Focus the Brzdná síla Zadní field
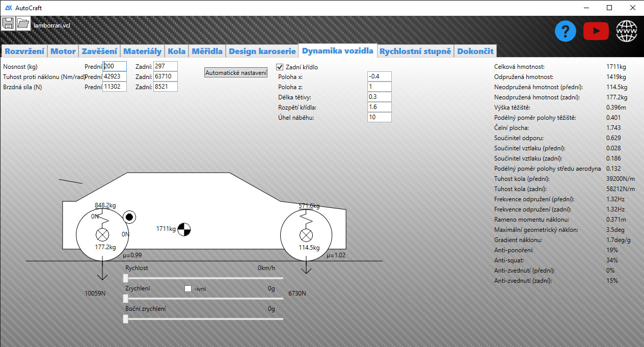Viewport: 644px width, 347px height. 165,87
